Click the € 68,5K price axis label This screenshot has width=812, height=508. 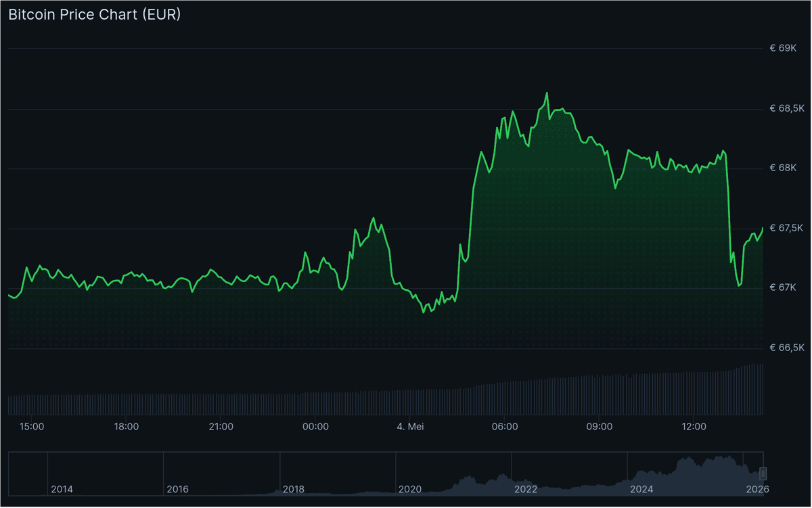point(788,109)
